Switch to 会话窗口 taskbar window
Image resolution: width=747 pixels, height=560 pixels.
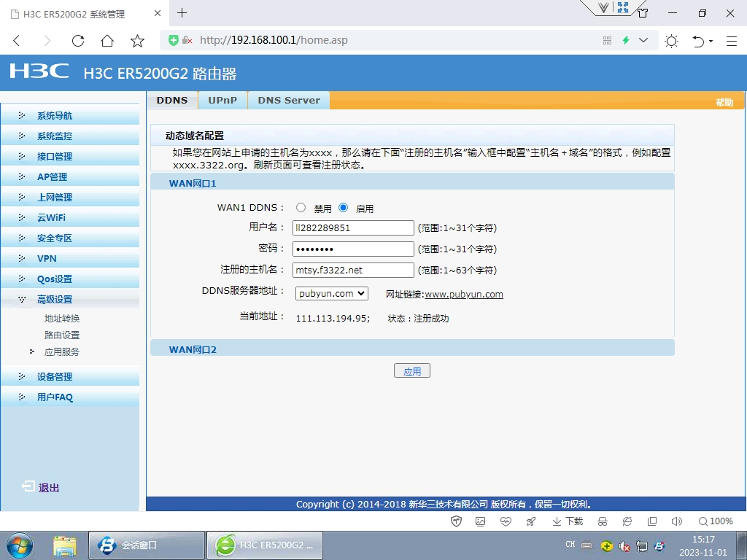(x=147, y=545)
